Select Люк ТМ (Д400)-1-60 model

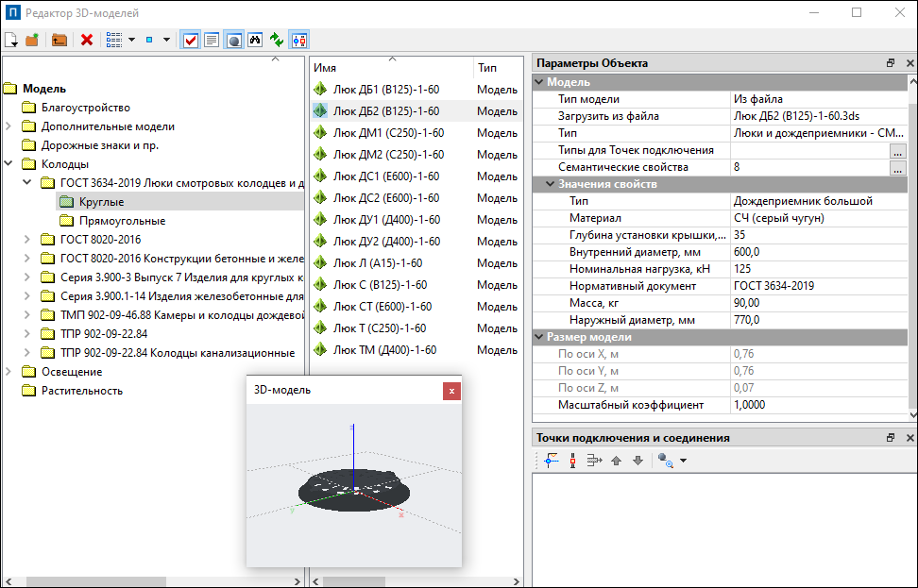pos(385,350)
